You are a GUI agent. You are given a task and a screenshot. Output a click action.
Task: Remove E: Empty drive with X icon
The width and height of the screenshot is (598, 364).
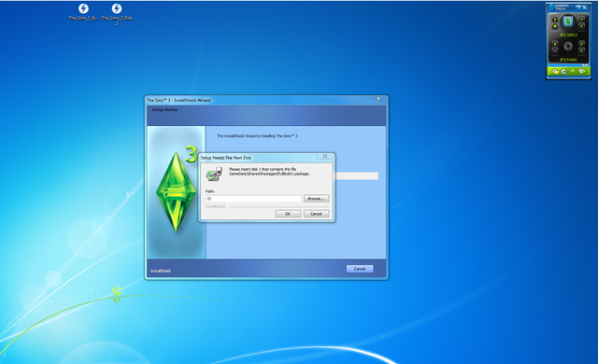581,50
